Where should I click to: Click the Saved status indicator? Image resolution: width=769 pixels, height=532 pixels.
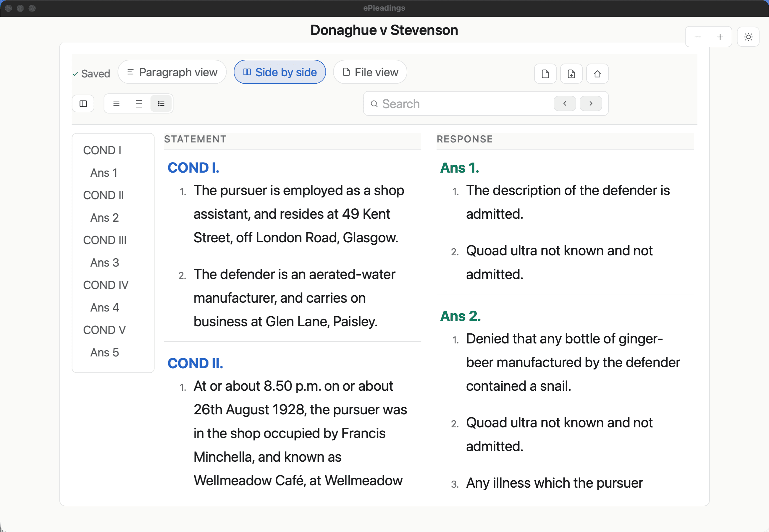pyautogui.click(x=91, y=74)
